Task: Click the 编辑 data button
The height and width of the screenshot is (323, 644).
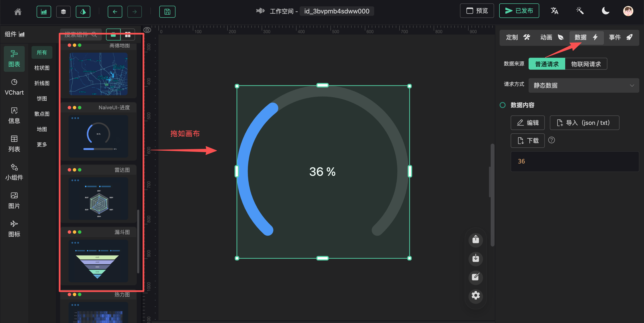Action: (527, 123)
